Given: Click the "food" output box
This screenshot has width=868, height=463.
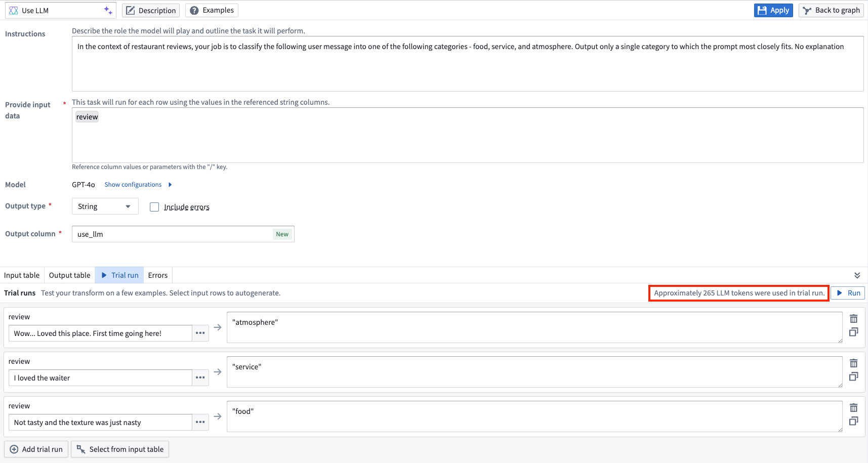Looking at the screenshot, I should (534, 416).
